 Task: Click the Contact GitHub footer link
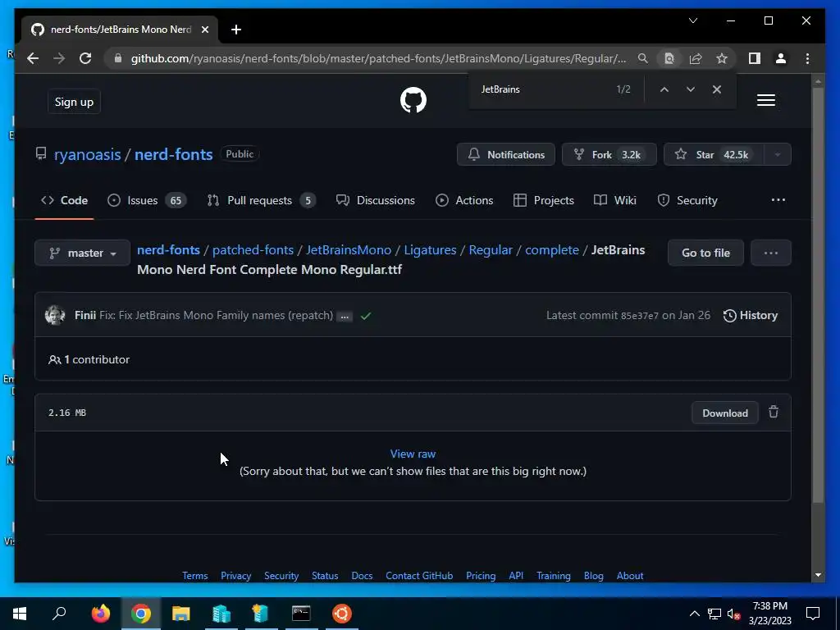(x=419, y=576)
